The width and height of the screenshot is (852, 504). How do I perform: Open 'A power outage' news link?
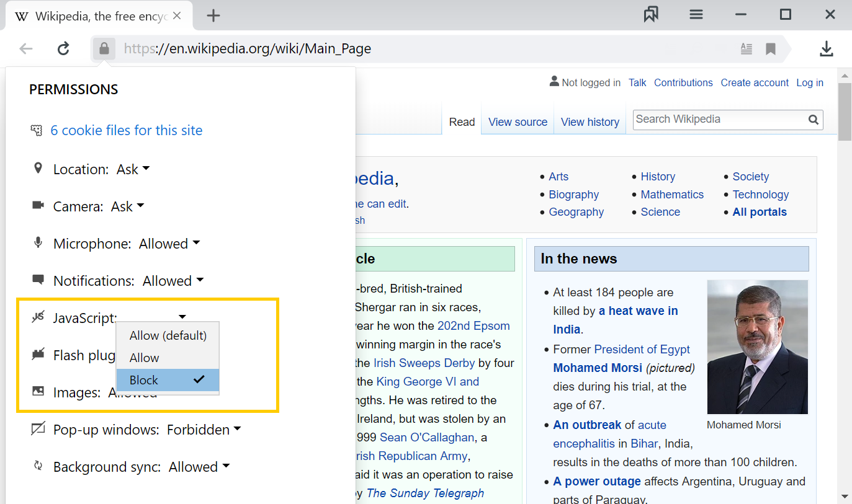[x=597, y=481]
